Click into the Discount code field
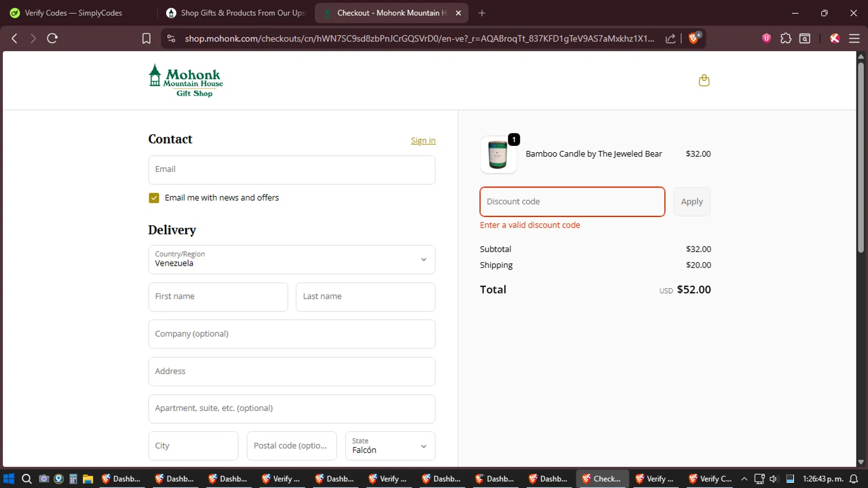Image resolution: width=868 pixels, height=488 pixels. click(572, 201)
